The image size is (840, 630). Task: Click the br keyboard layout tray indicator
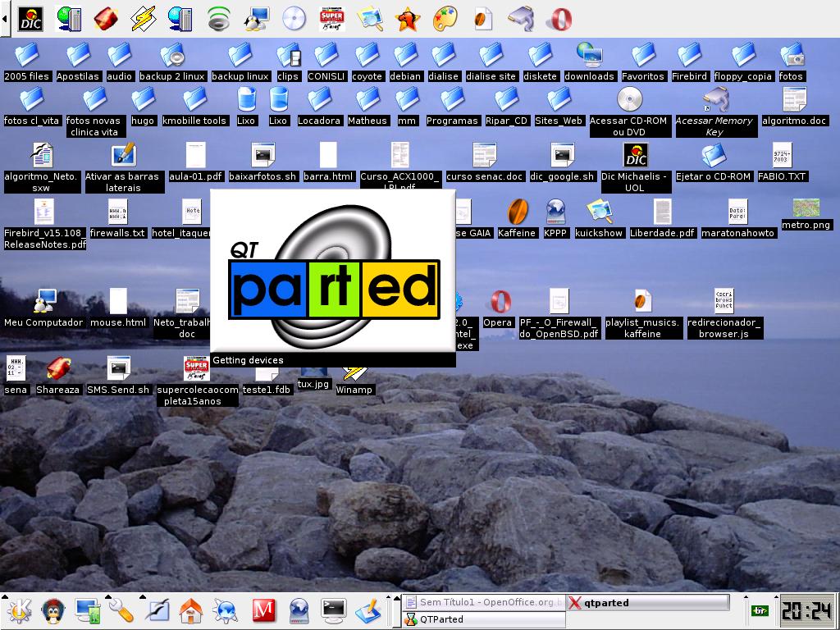click(760, 610)
